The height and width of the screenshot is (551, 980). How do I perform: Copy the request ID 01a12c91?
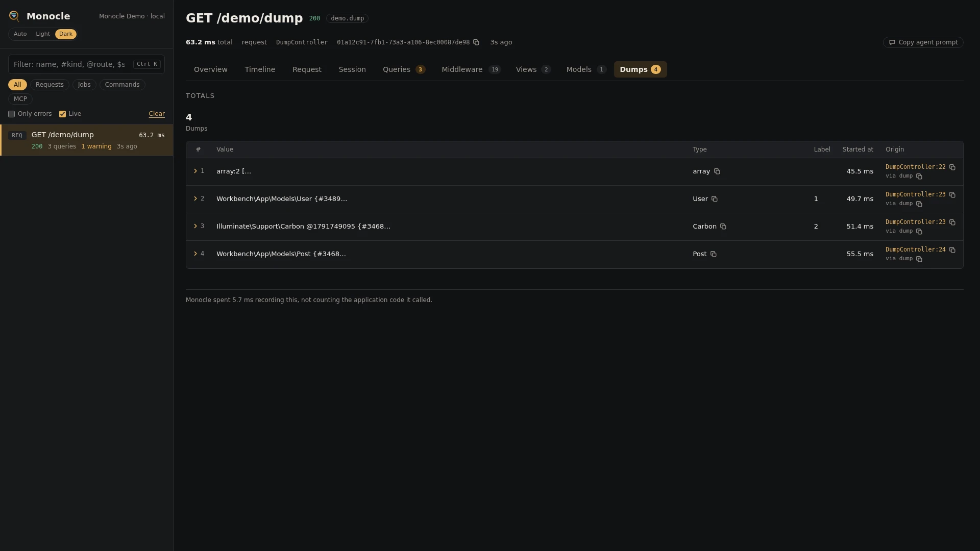click(x=476, y=42)
